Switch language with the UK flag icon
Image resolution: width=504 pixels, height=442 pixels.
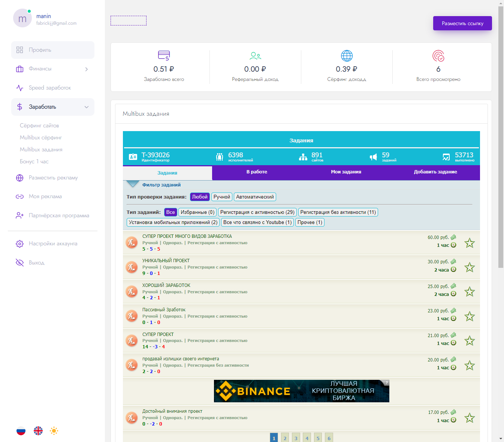(38, 431)
